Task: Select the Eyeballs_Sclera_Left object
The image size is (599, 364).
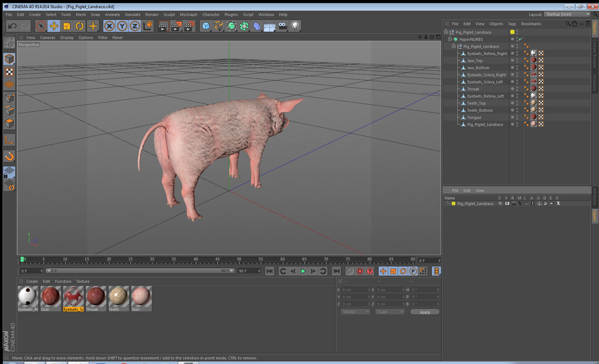Action: pyautogui.click(x=485, y=82)
